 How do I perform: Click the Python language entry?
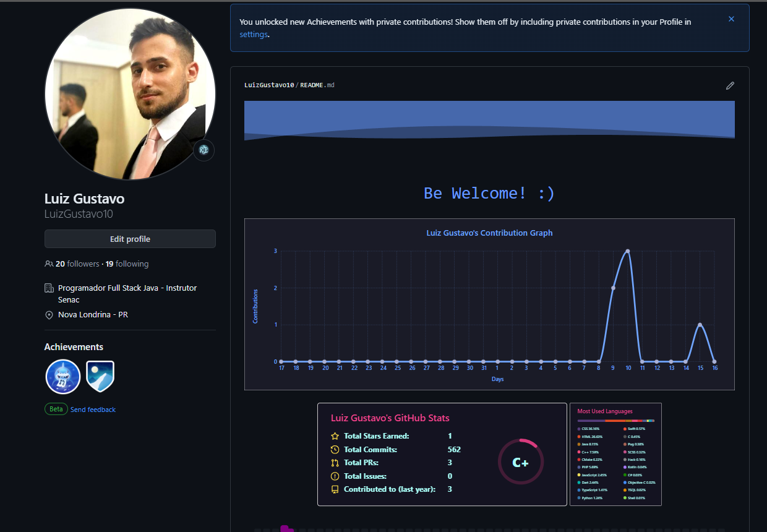click(590, 498)
